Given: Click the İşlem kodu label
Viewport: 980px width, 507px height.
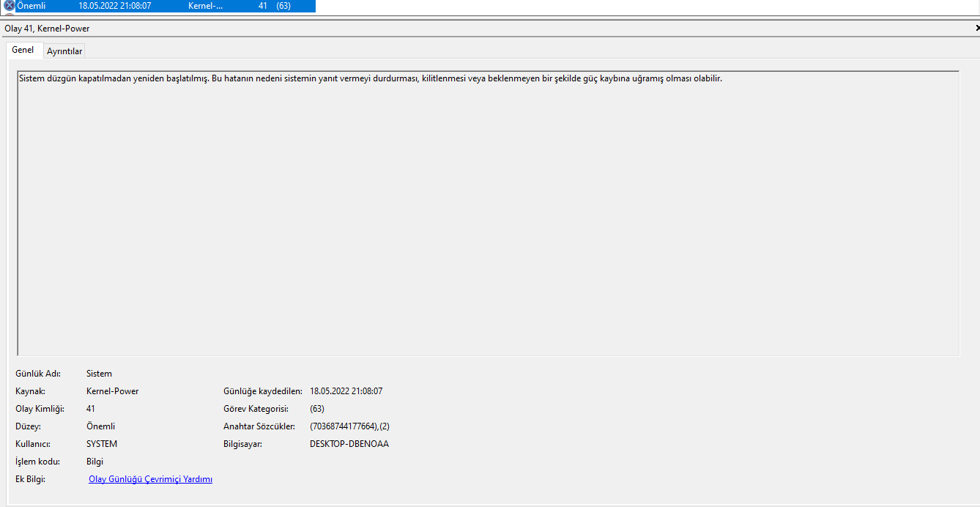Looking at the screenshot, I should (37, 462).
